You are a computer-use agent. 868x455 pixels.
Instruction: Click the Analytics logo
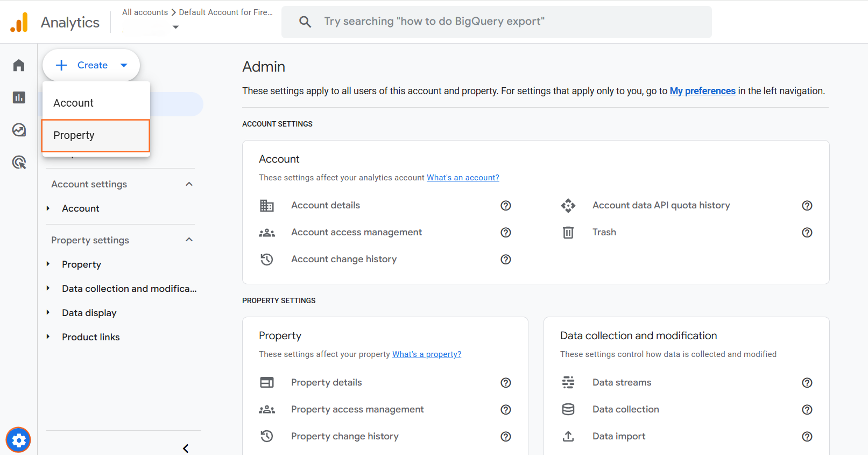[19, 22]
